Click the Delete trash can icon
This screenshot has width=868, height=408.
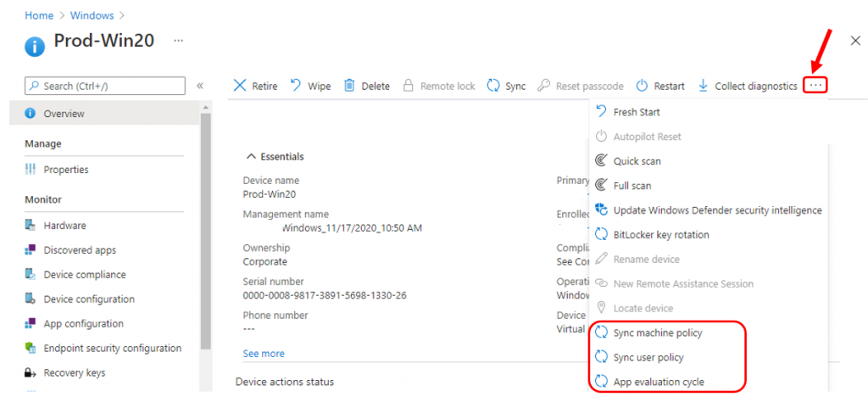coord(349,86)
